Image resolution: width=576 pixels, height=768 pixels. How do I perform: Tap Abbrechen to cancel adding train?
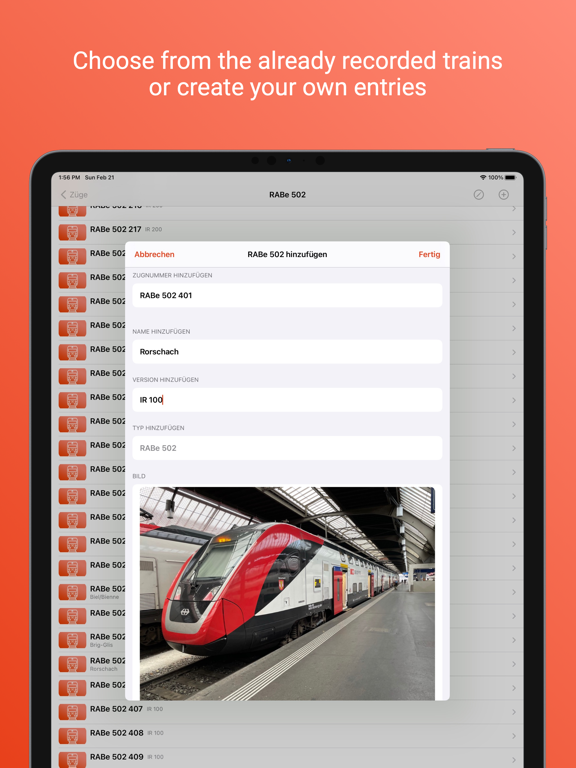coord(154,254)
